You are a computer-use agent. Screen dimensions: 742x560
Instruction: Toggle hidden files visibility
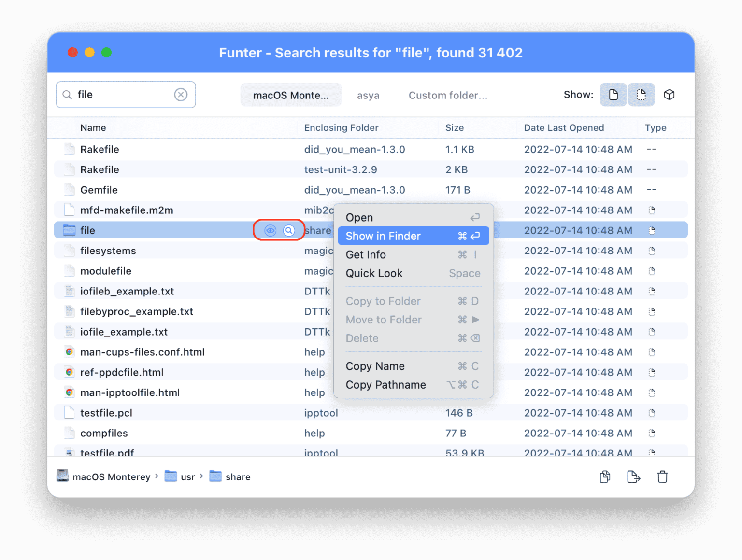click(x=641, y=95)
